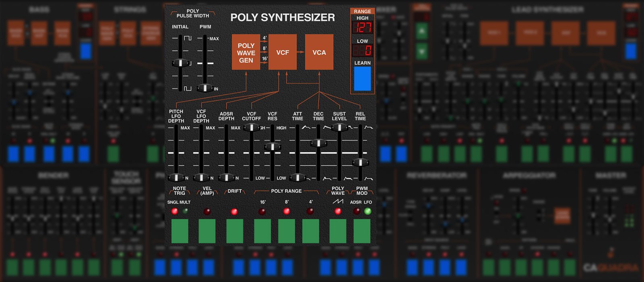Click the orange VCA block
Image resolution: width=644 pixels, height=282 pixels.
(x=319, y=52)
